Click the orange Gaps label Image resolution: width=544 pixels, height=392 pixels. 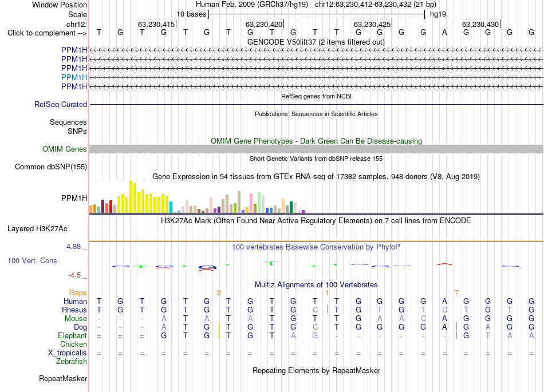tap(78, 293)
